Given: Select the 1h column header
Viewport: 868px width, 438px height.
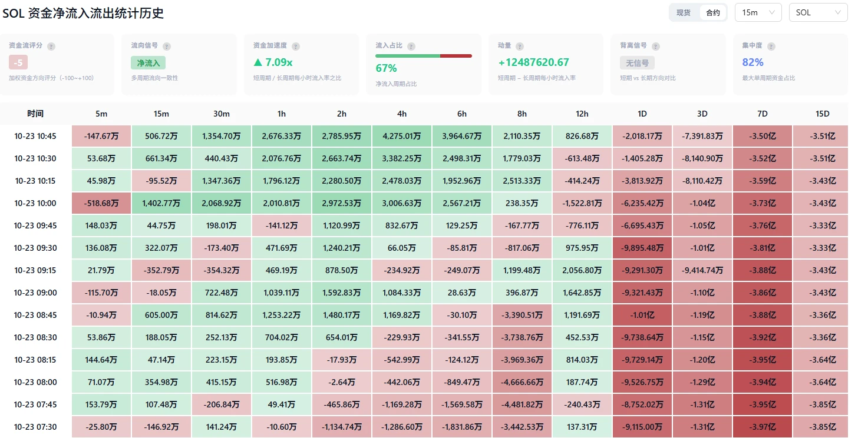Looking at the screenshot, I should 282,114.
